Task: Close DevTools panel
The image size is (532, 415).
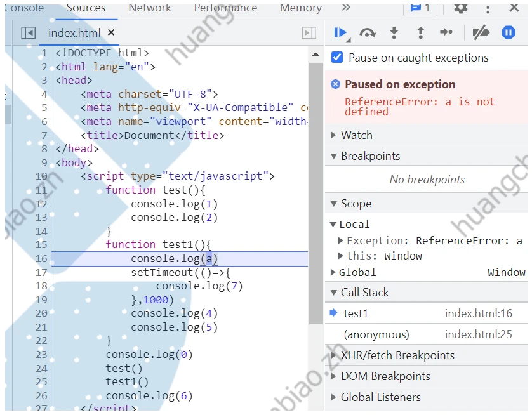Action: (x=514, y=8)
